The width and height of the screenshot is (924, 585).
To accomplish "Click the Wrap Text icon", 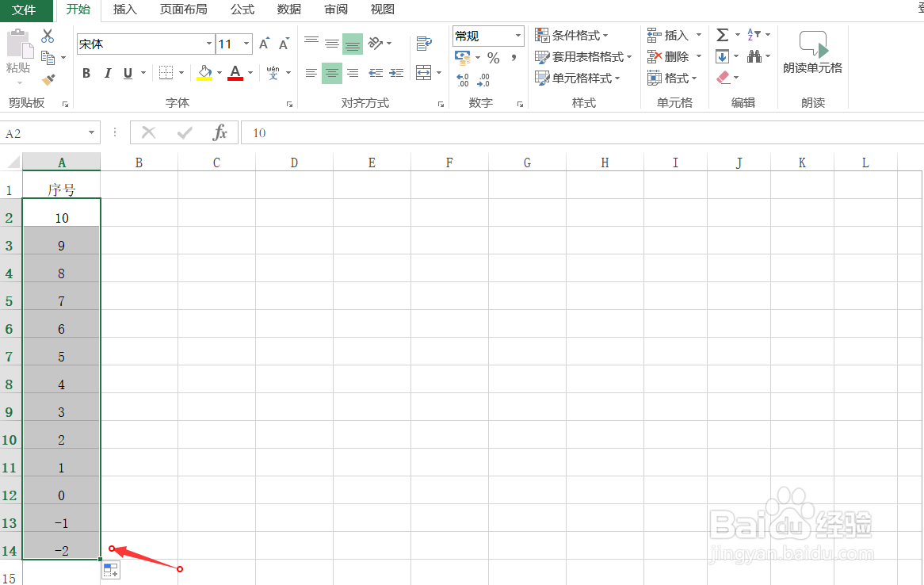I will coord(424,43).
